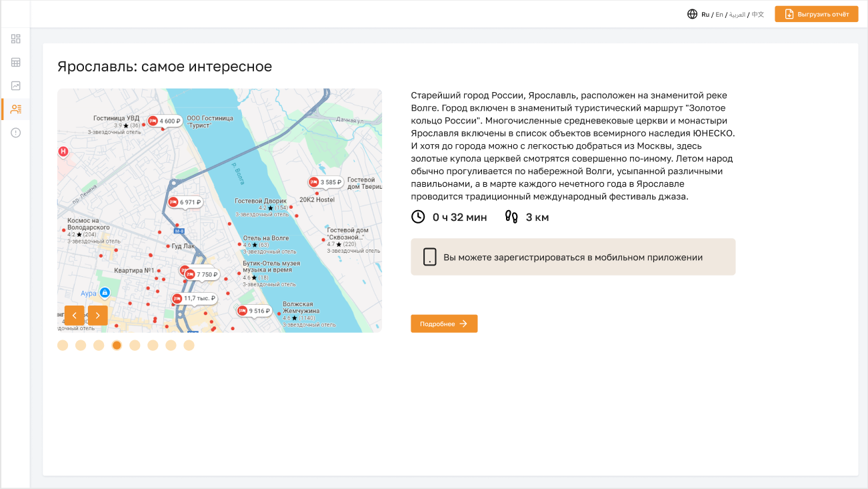Select the eighth carousel dot
The width and height of the screenshot is (868, 489).
189,345
